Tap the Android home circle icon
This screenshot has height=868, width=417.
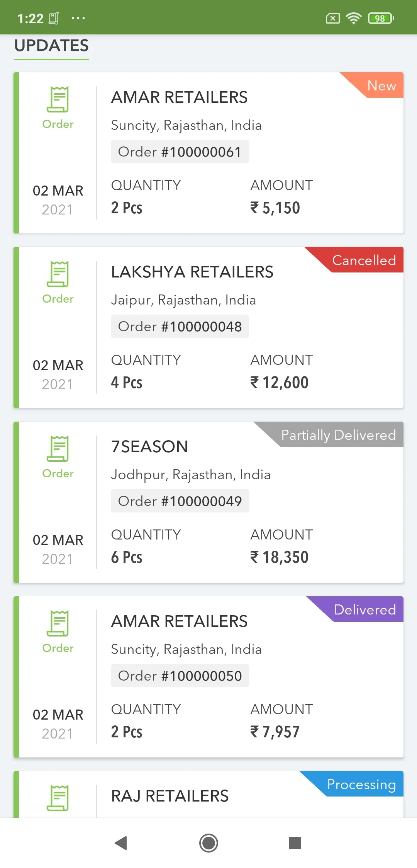pyautogui.click(x=208, y=843)
